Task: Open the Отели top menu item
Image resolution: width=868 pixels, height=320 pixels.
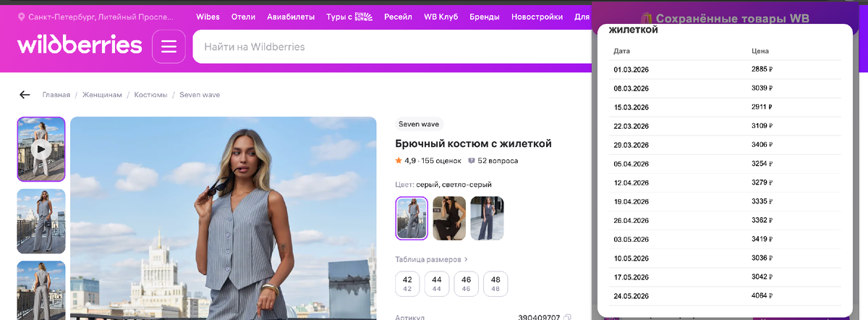Action: (x=244, y=16)
